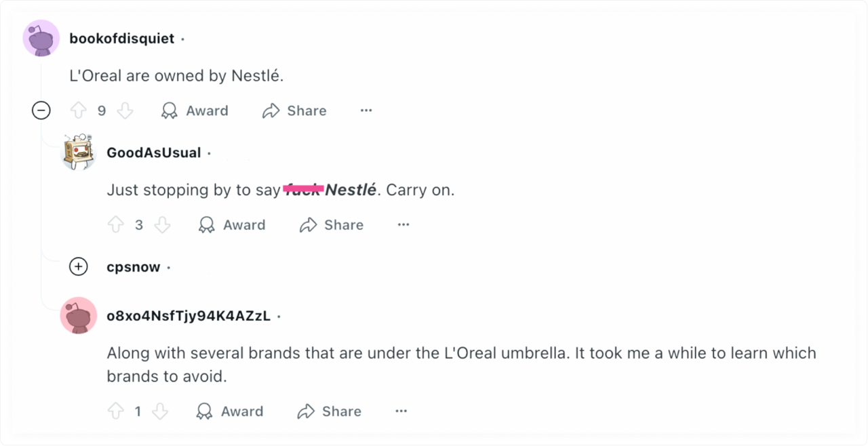Downvote o8xo4NsfTjy94K4AZzL's comment
Image resolution: width=868 pixels, height=446 pixels.
pyautogui.click(x=160, y=411)
